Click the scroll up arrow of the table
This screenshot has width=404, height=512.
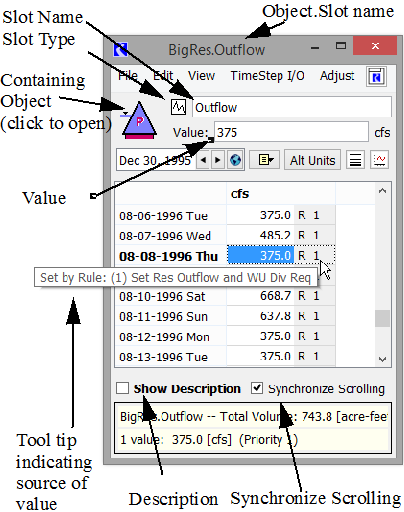coord(382,191)
